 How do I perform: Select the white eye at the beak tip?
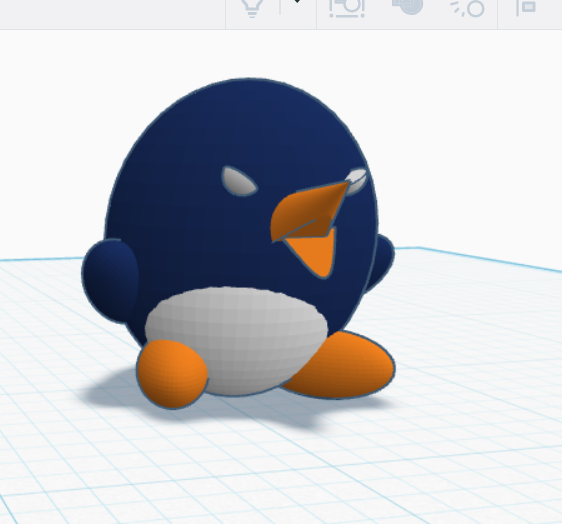point(357,181)
